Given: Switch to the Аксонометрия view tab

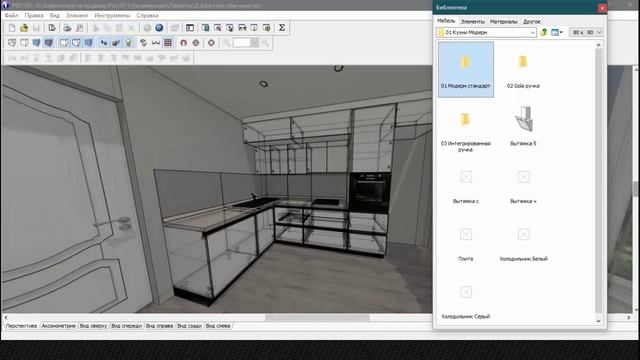Looking at the screenshot, I should 59,326.
